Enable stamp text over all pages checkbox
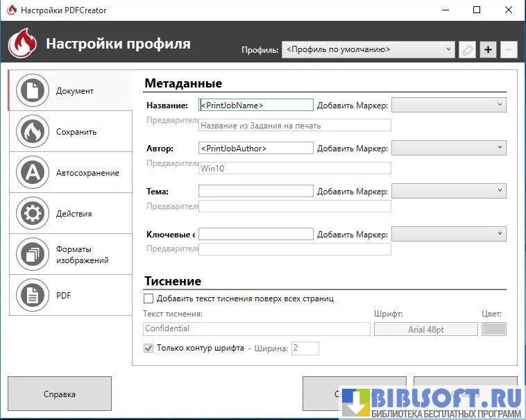Screen dimensions: 526x420 pos(149,299)
